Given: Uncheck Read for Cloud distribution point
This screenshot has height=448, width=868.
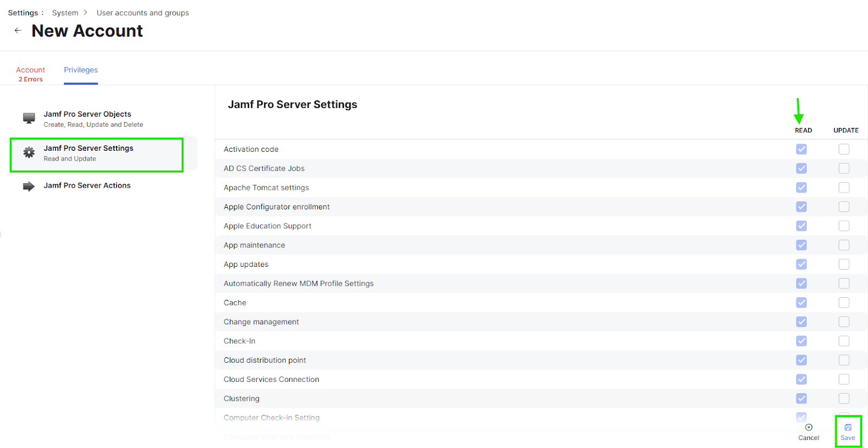Looking at the screenshot, I should (x=801, y=360).
